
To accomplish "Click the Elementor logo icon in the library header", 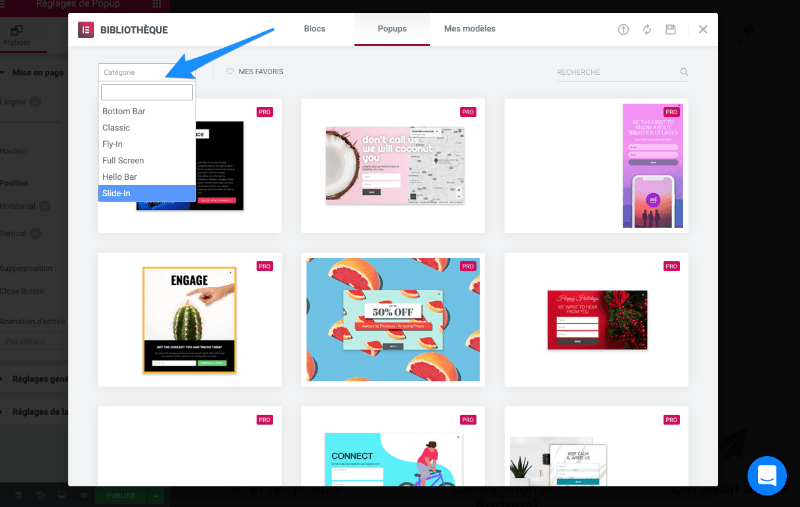I will tap(86, 30).
